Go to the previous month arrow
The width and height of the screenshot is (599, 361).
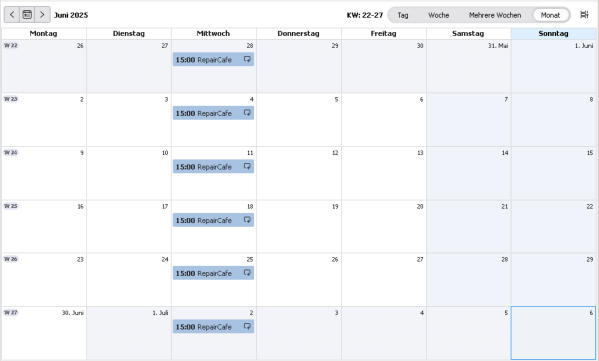tap(12, 15)
